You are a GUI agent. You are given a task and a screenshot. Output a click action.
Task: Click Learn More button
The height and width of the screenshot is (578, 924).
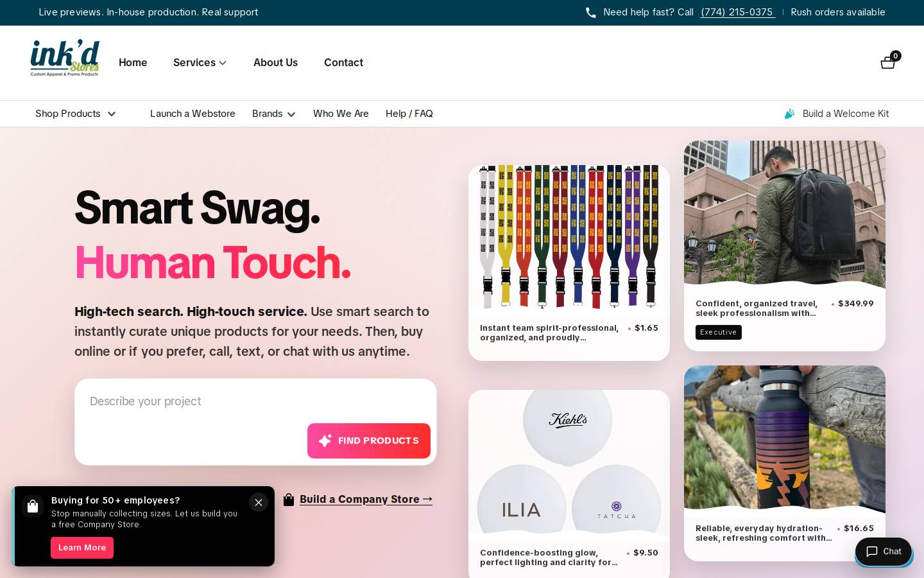(x=82, y=548)
